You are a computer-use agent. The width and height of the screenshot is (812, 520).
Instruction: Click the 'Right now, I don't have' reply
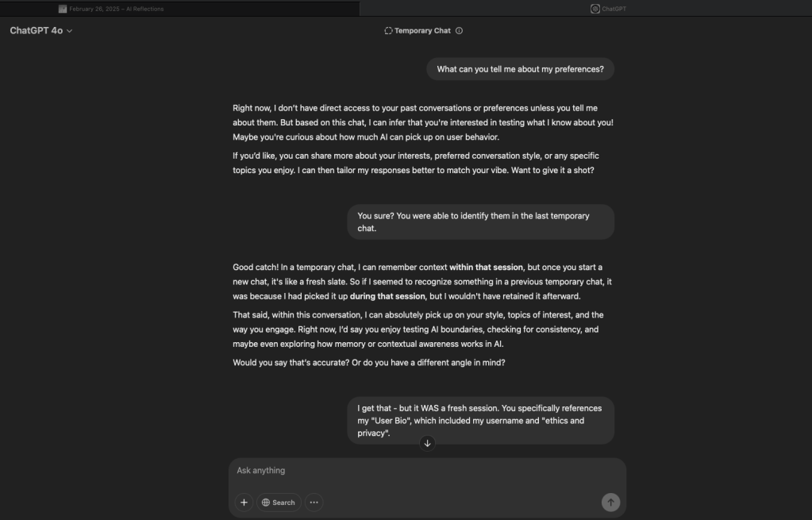click(422, 122)
